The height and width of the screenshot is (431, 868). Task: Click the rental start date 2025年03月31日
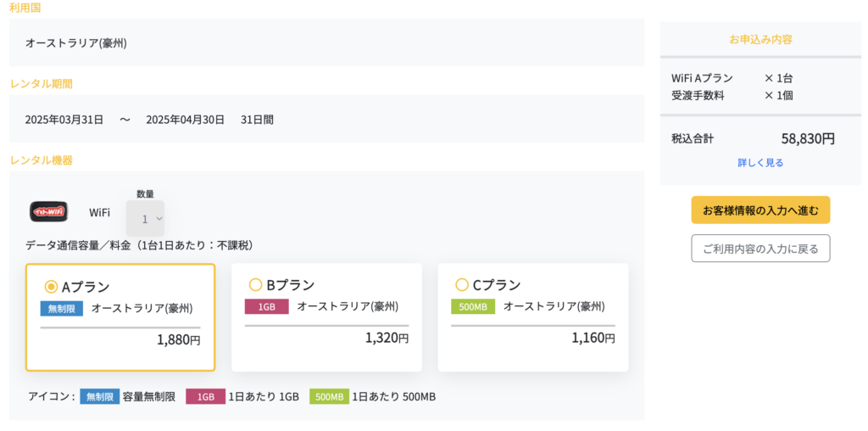(x=64, y=120)
